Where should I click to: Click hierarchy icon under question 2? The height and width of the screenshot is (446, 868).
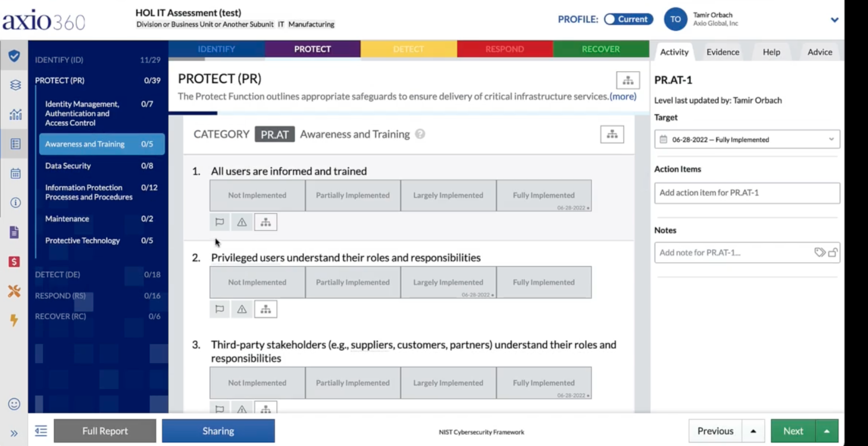[x=265, y=309]
